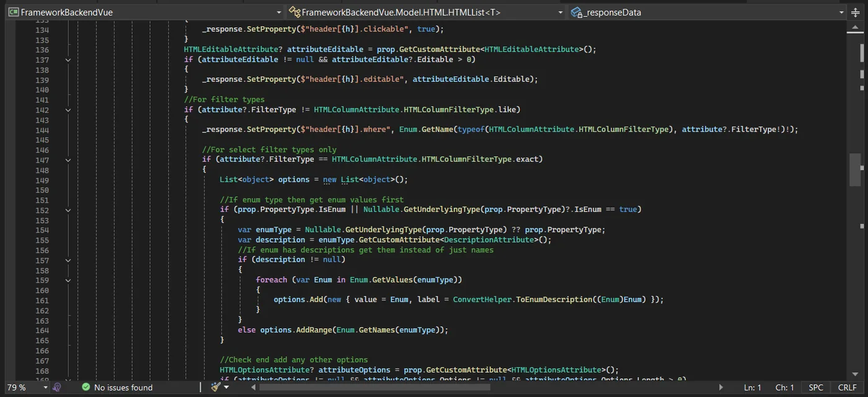Click 'HTMLColumnFilterType.exact' on line 147

click(482, 159)
